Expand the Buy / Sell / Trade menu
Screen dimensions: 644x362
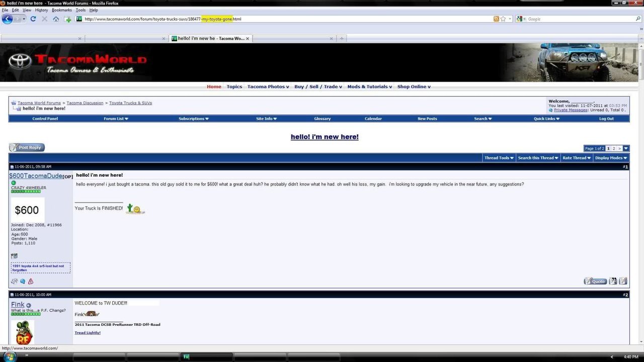click(x=318, y=86)
